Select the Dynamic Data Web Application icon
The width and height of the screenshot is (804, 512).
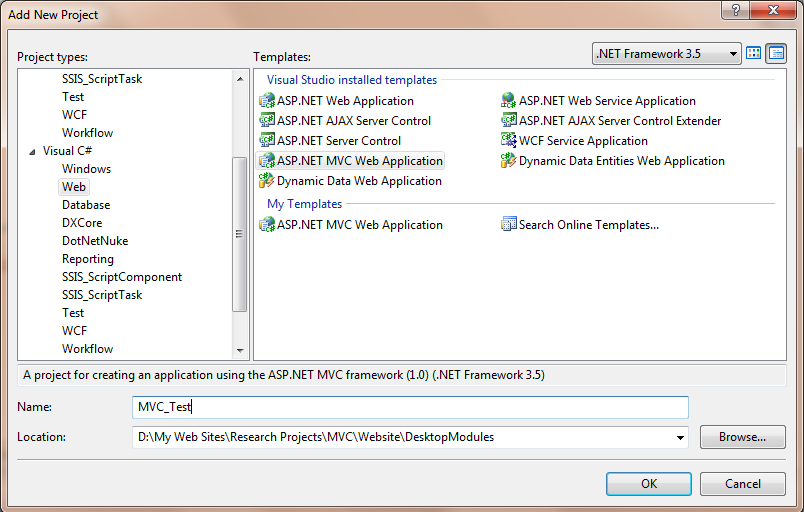pyautogui.click(x=267, y=180)
